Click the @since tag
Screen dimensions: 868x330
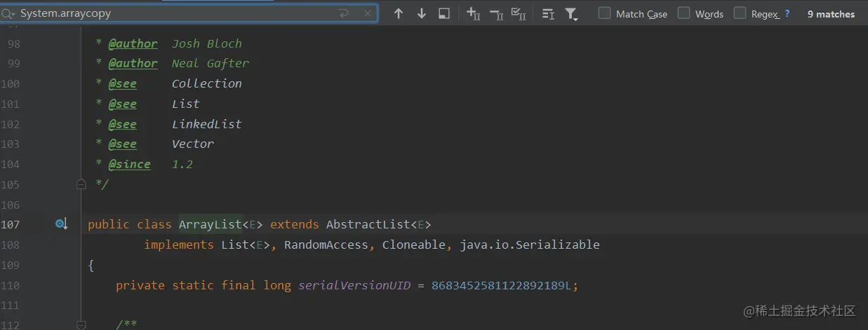(x=129, y=164)
